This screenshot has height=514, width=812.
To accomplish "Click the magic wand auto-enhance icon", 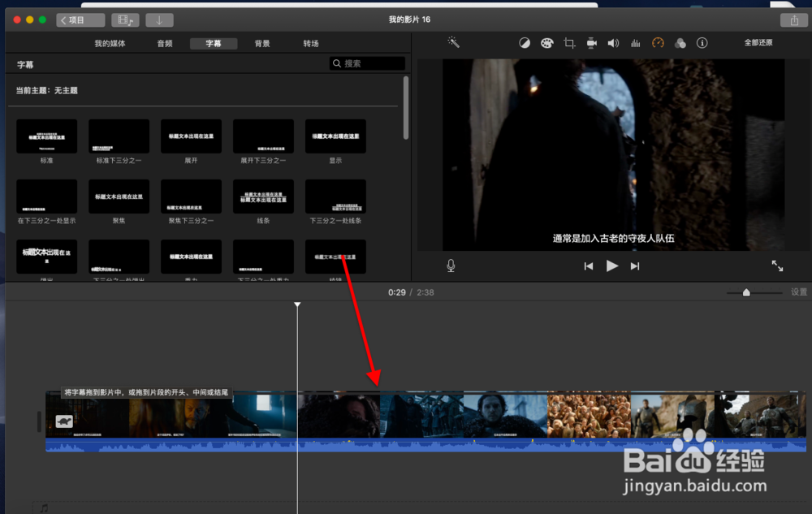I will [x=454, y=42].
